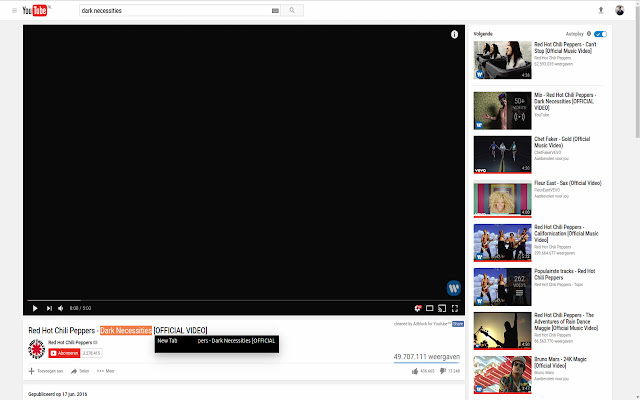Open Californication video thumbnail

502,243
